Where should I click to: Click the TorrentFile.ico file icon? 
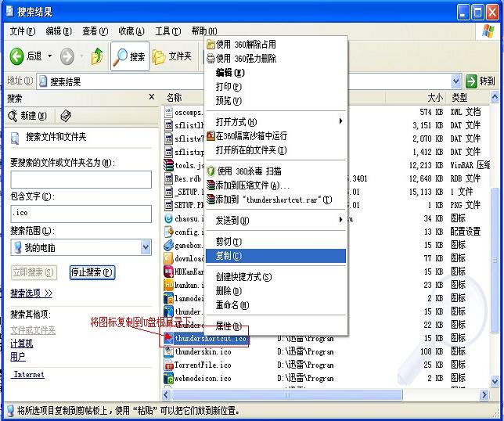168,365
